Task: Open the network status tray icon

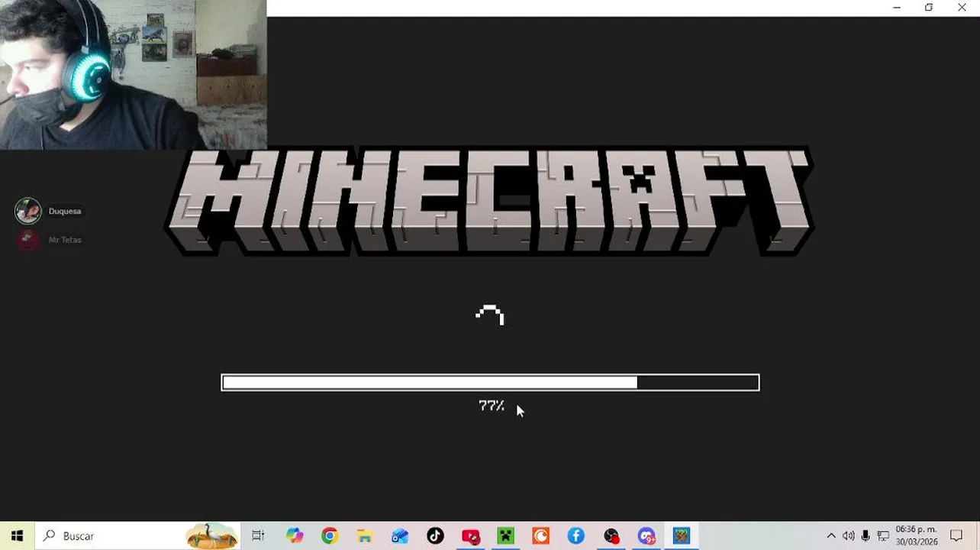Action: pos(883,535)
